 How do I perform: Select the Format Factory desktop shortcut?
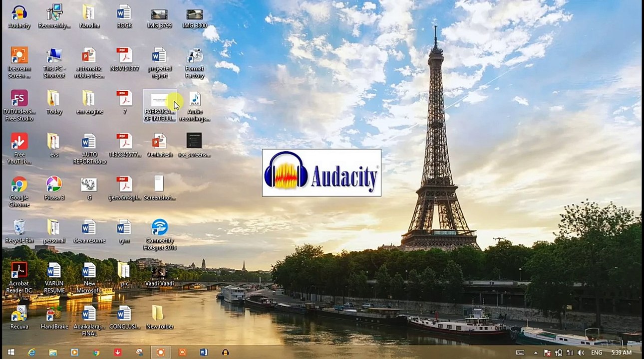click(194, 63)
